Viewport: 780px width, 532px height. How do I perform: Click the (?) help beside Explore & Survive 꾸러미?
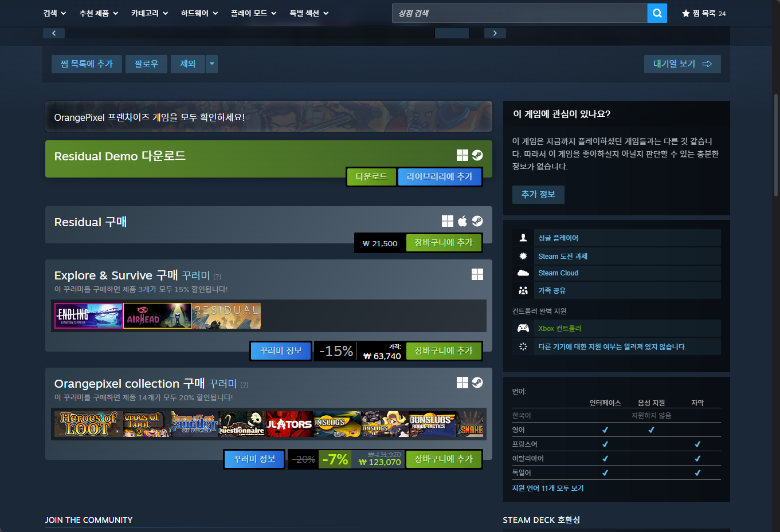pyautogui.click(x=217, y=277)
